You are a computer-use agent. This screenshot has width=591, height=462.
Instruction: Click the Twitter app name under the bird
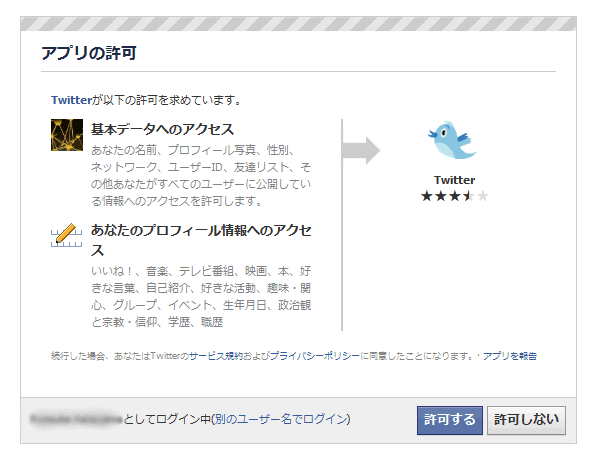pos(455,180)
